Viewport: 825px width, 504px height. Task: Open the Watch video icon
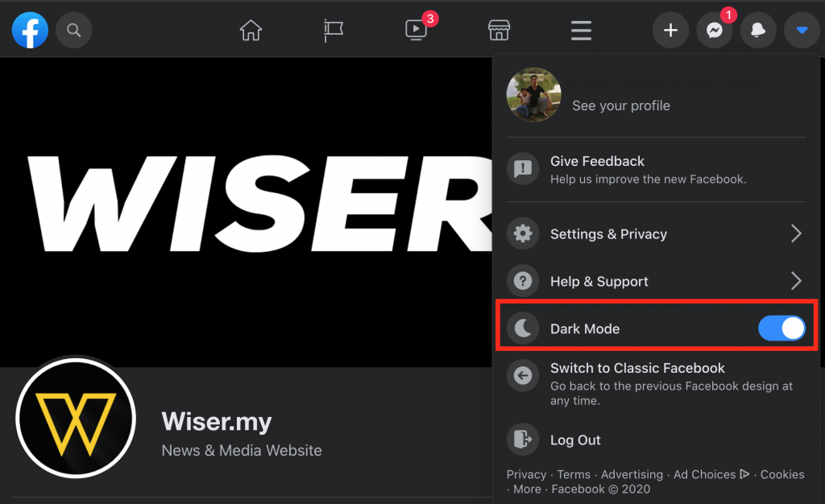click(417, 31)
